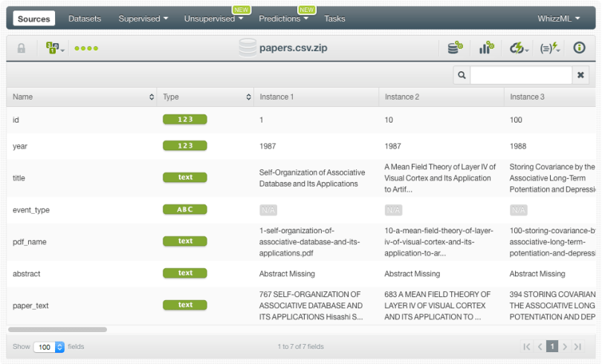Switch to the Datasets tab
This screenshot has width=602, height=364.
click(x=84, y=19)
